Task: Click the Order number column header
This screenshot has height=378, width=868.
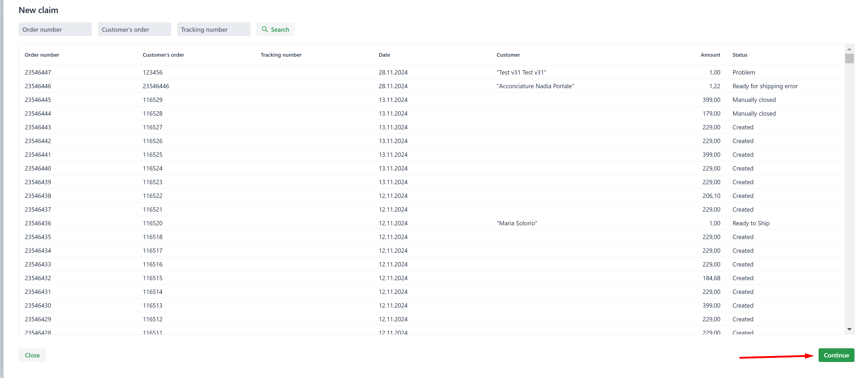Action: 42,55
